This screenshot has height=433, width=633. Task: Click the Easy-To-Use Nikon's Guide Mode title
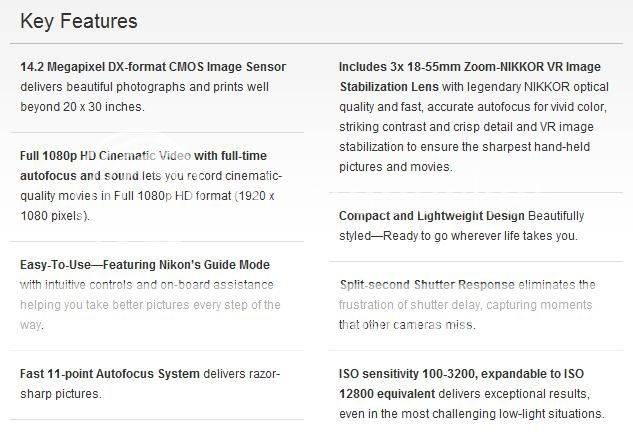tap(145, 265)
